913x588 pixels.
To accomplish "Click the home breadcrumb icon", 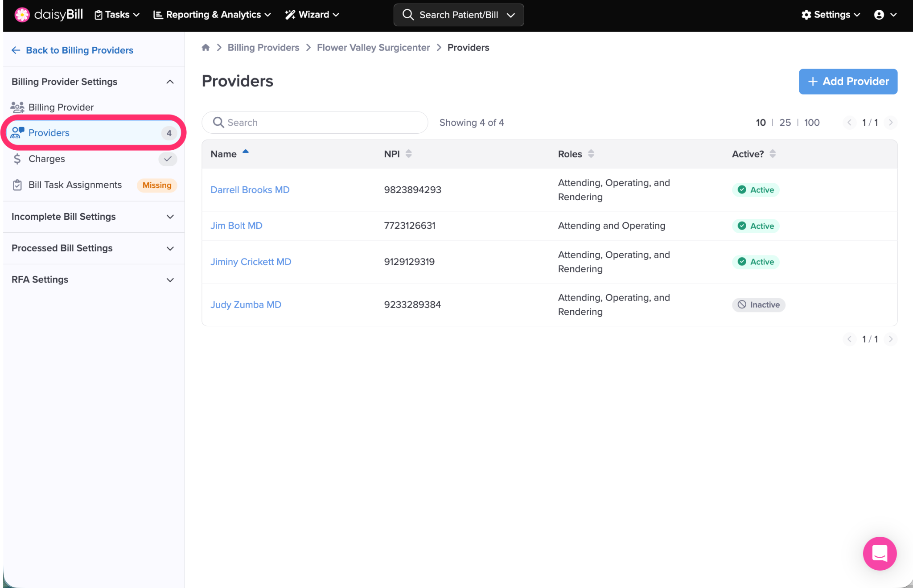I will coord(206,47).
